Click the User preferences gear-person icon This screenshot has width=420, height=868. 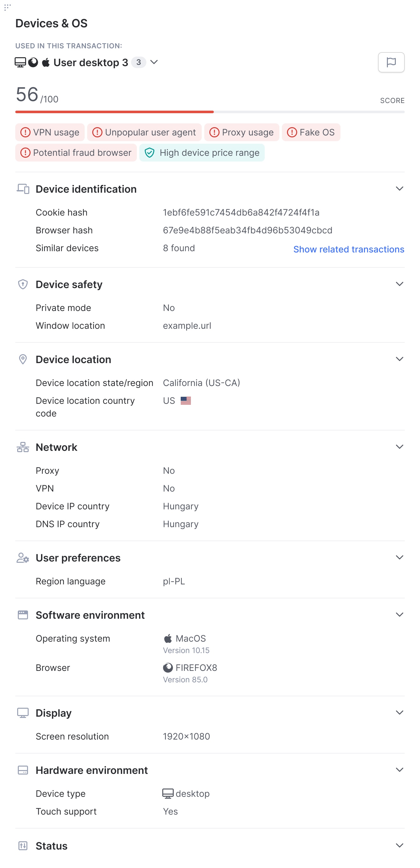click(x=23, y=558)
